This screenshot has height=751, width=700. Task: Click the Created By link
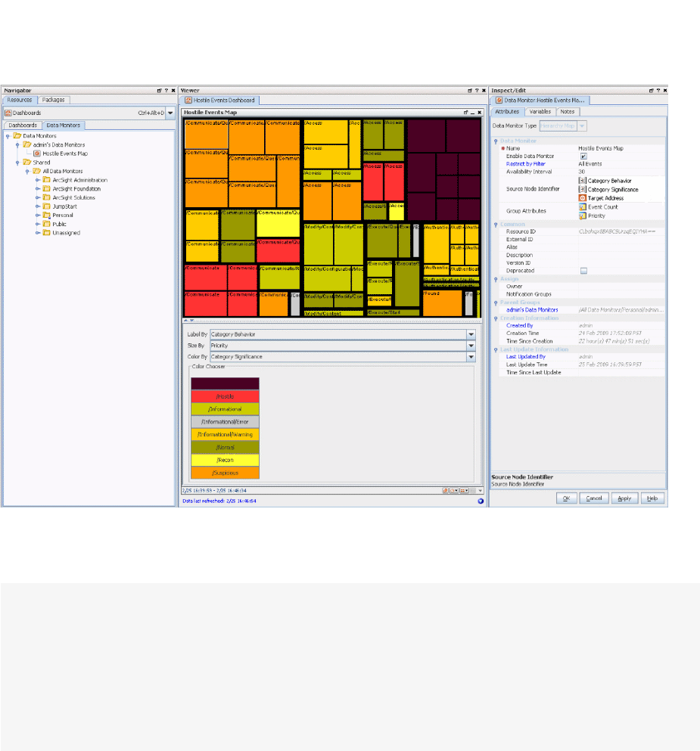tap(519, 326)
